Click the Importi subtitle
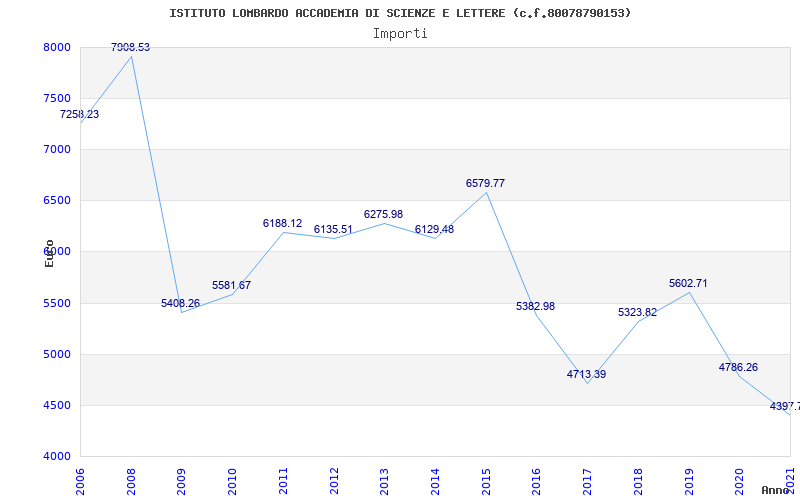The image size is (800, 500). click(400, 34)
